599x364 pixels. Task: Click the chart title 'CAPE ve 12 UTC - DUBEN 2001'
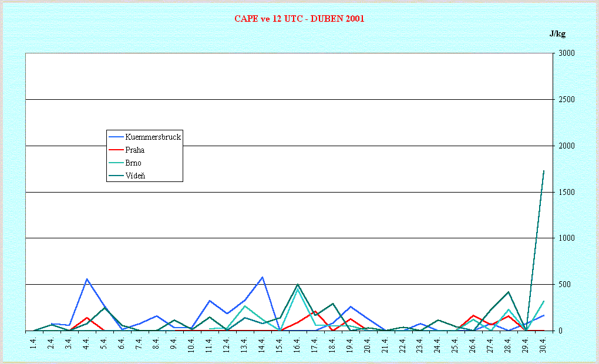tap(299, 18)
